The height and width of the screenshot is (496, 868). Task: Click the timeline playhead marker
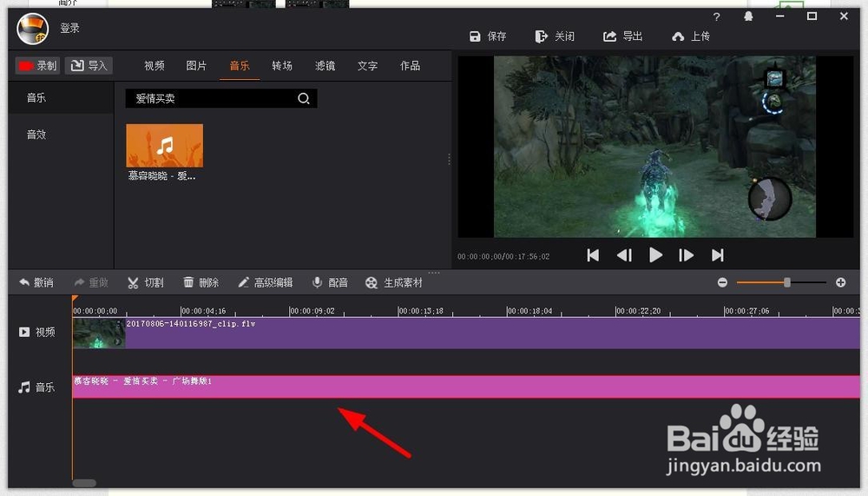(74, 300)
